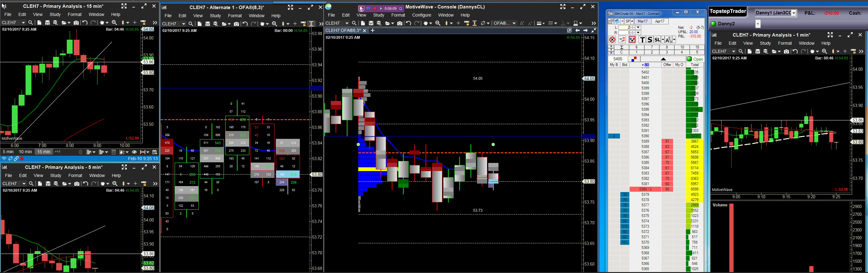Image resolution: width=868 pixels, height=273 pixels.
Task: Expand bar type dropdown in 15 min toolbar
Action: (x=127, y=23)
